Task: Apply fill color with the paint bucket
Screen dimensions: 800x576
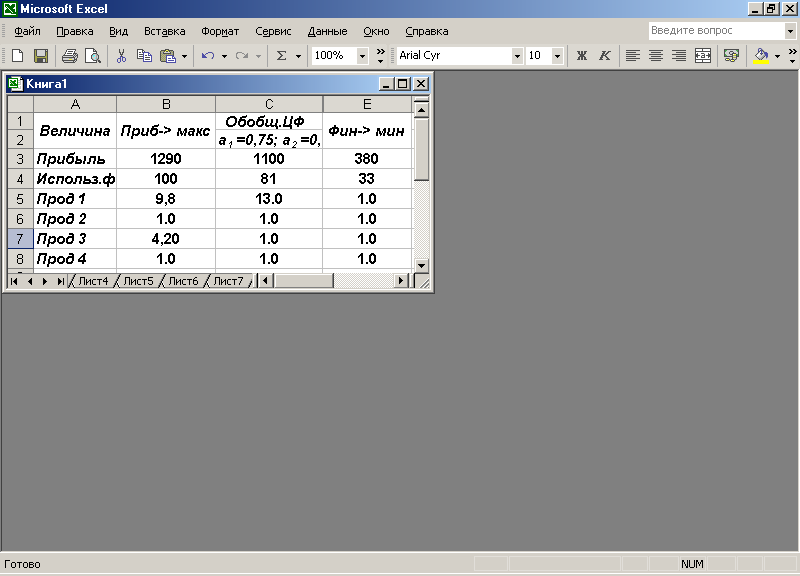Action: click(761, 56)
